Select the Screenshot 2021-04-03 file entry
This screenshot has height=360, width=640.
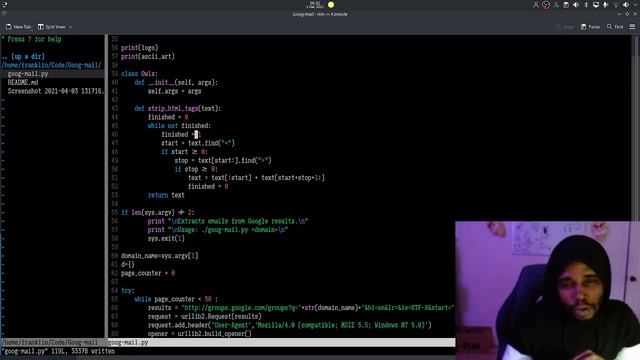click(56, 91)
